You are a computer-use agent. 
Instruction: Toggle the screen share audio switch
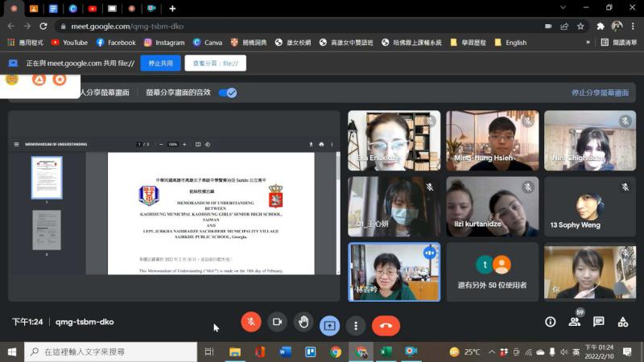228,93
